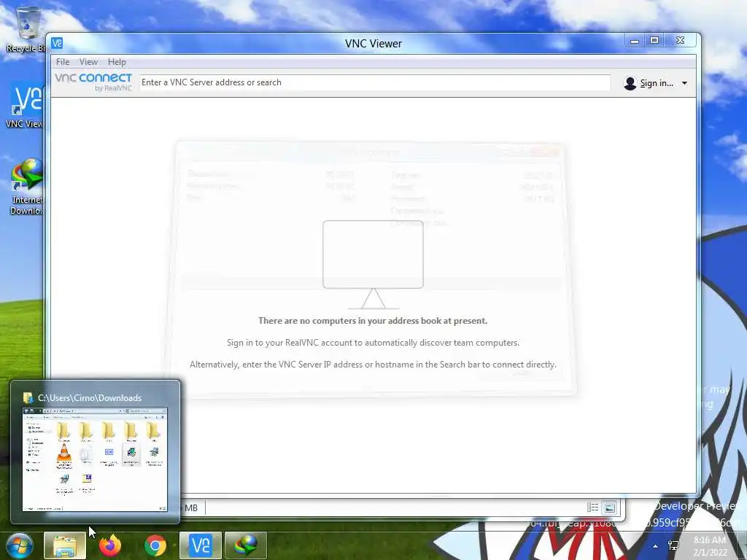Click the user avatar icon beside Sign in

coord(630,83)
